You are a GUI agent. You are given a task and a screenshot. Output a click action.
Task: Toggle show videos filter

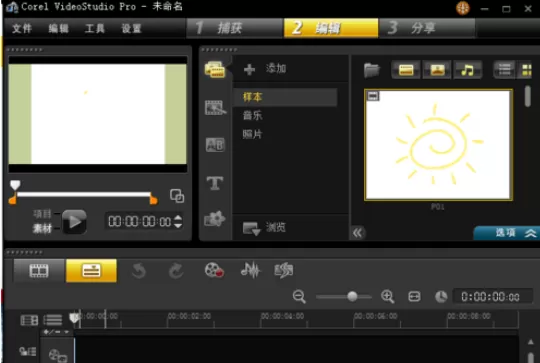click(x=406, y=70)
